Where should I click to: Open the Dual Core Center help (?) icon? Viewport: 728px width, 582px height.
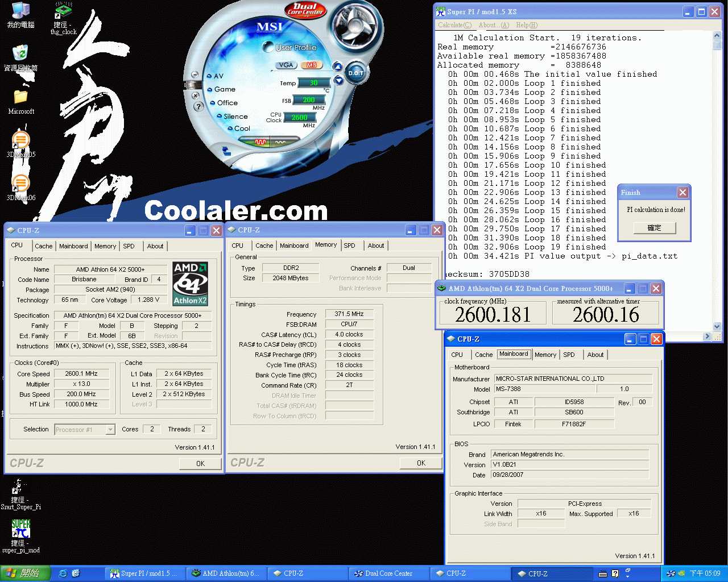tap(198, 107)
